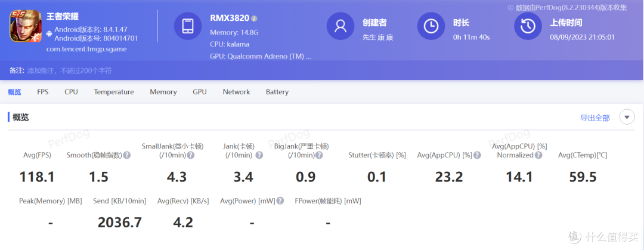Click the Peak(Memory) [MB] label
Viewport: 644px width, 250px height.
point(51,201)
